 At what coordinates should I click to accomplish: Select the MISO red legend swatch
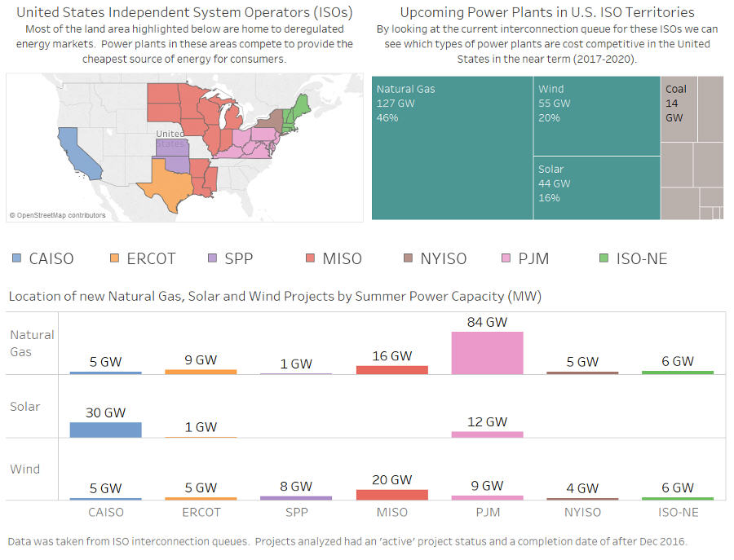[x=310, y=259]
